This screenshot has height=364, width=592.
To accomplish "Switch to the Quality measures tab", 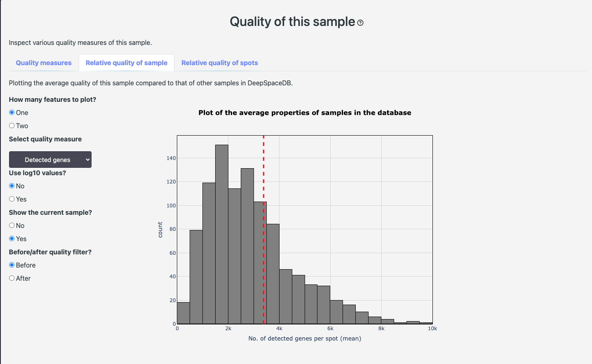I will pyautogui.click(x=44, y=63).
